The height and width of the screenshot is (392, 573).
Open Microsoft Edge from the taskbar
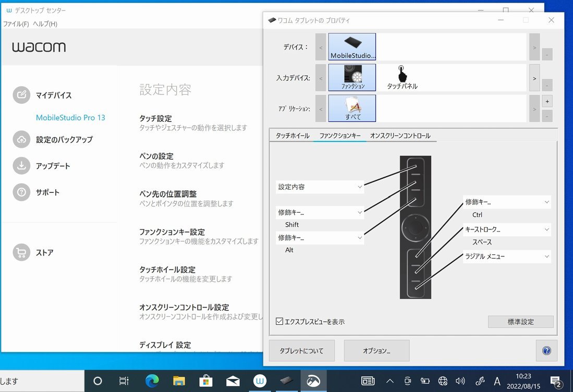click(x=152, y=381)
